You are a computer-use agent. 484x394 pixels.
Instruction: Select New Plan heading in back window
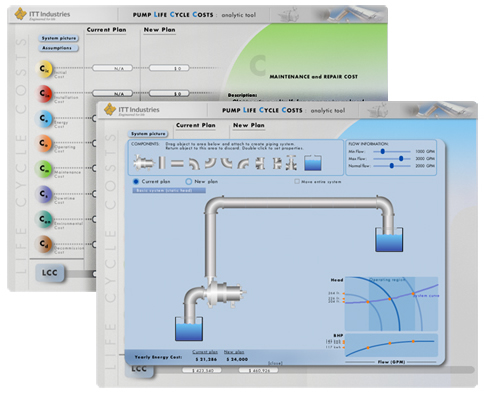tap(159, 30)
